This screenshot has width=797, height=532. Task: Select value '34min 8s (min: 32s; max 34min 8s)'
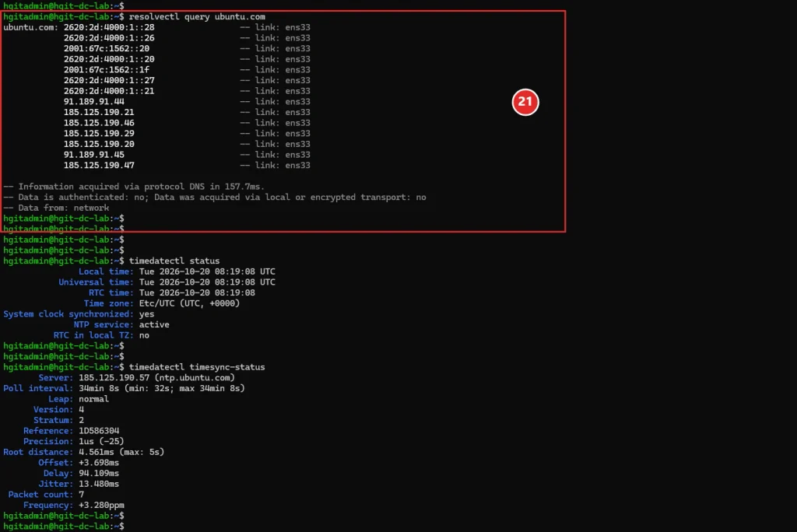162,388
